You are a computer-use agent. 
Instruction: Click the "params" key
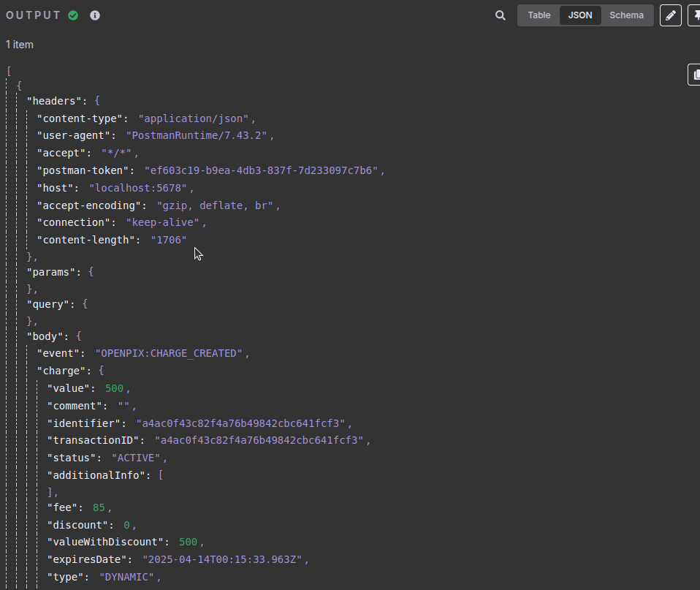51,272
